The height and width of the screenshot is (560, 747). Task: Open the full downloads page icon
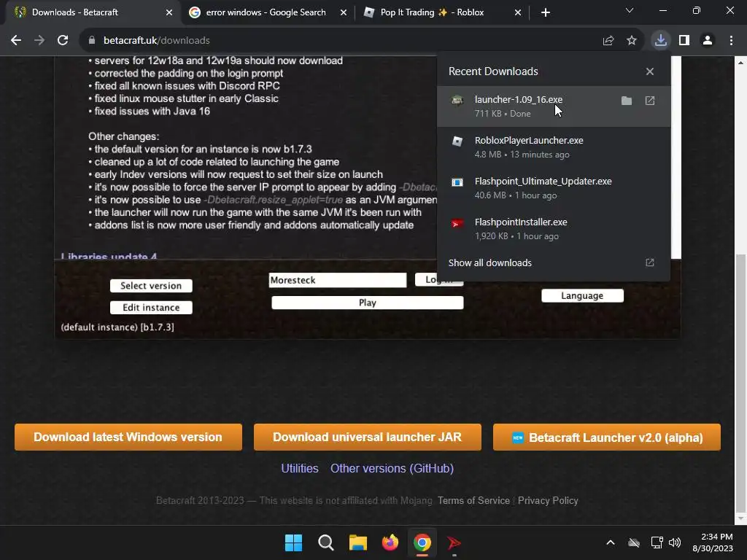(x=650, y=262)
